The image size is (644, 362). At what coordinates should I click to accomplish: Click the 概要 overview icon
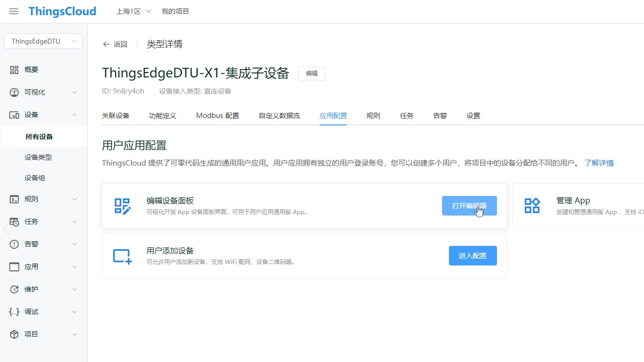click(x=14, y=70)
